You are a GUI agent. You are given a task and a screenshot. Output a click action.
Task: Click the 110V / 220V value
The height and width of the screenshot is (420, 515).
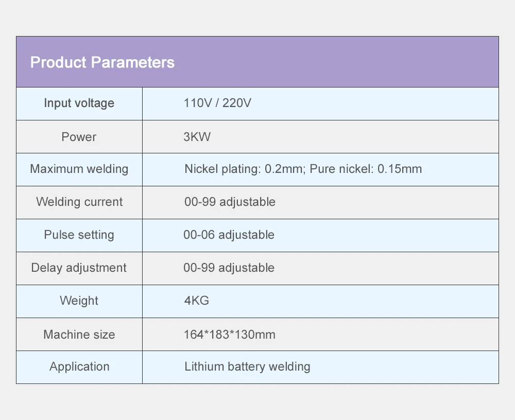tap(217, 103)
